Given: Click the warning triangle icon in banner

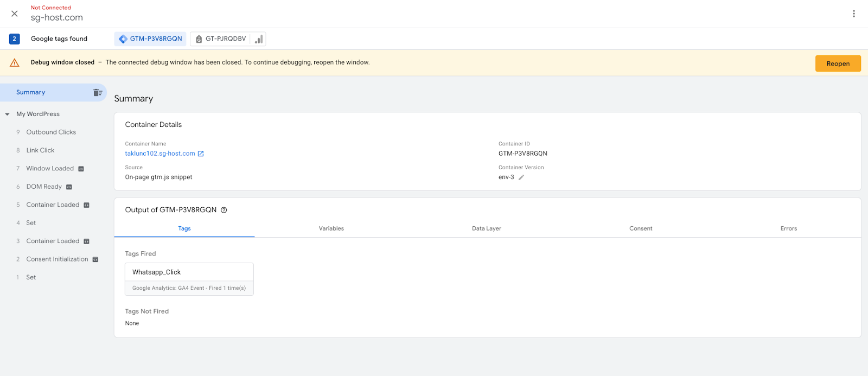Looking at the screenshot, I should (x=15, y=63).
